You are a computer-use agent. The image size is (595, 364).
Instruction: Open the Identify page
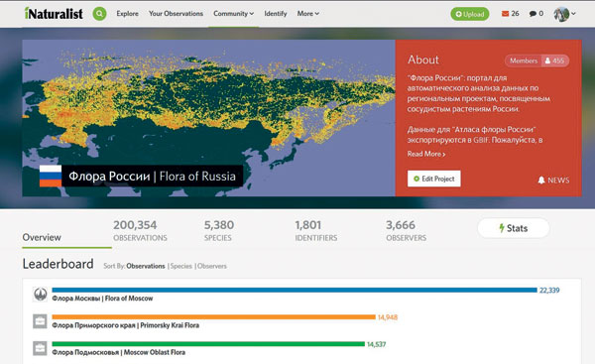[x=276, y=14]
